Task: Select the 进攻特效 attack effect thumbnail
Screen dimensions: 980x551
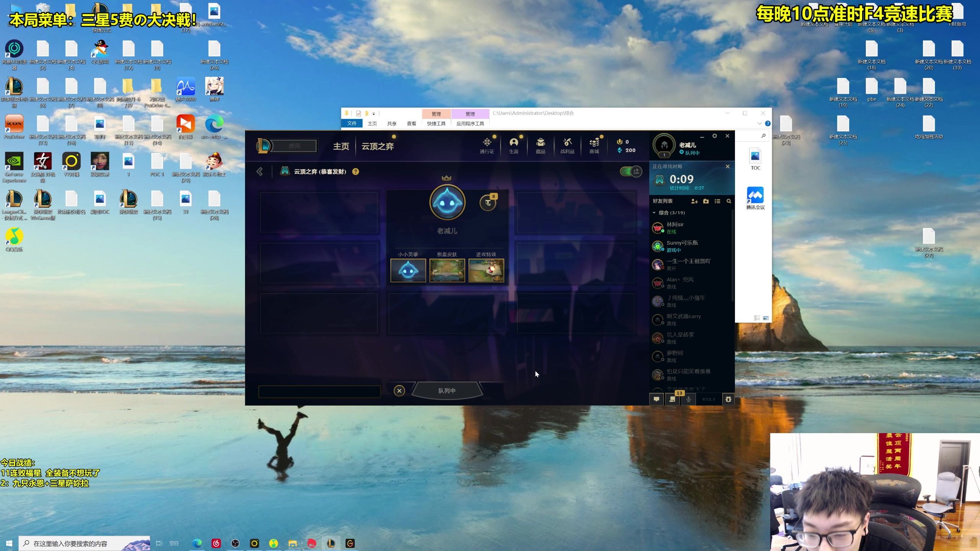Action: point(486,270)
